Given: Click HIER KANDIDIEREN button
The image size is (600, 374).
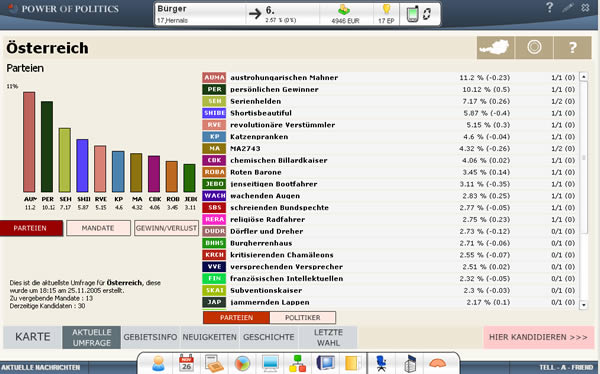Looking at the screenshot, I should 538,337.
